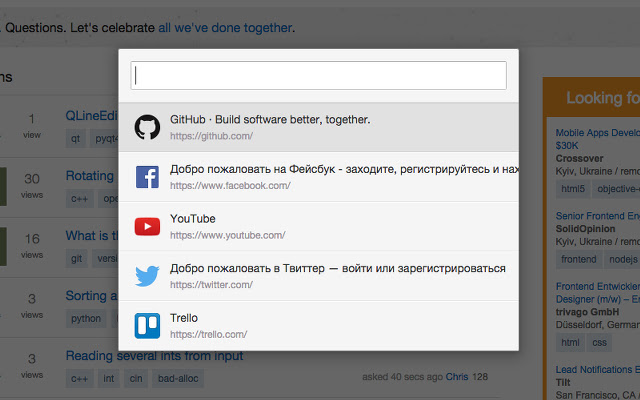This screenshot has height=400, width=640.
Task: Click the '16 views' count
Action: (x=32, y=246)
